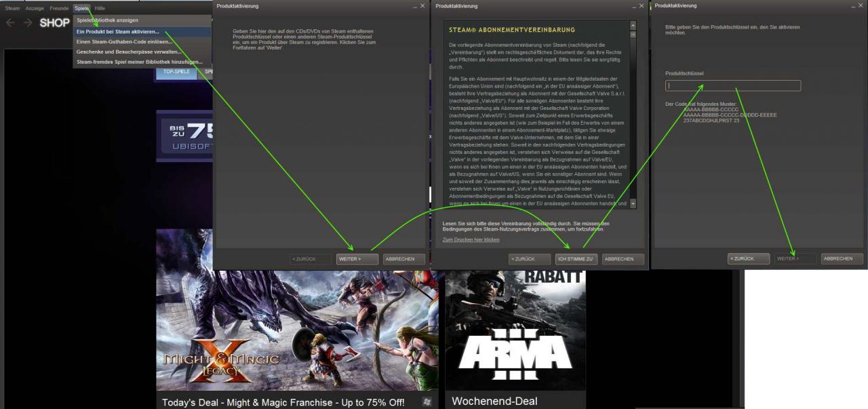Select 'Ein Produkt bei Steam aktivieren...'
The image size is (868, 409).
[x=142, y=31]
